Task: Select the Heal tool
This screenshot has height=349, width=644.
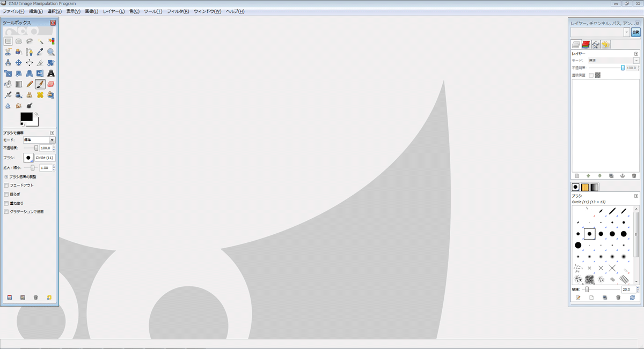Action: pyautogui.click(x=40, y=95)
